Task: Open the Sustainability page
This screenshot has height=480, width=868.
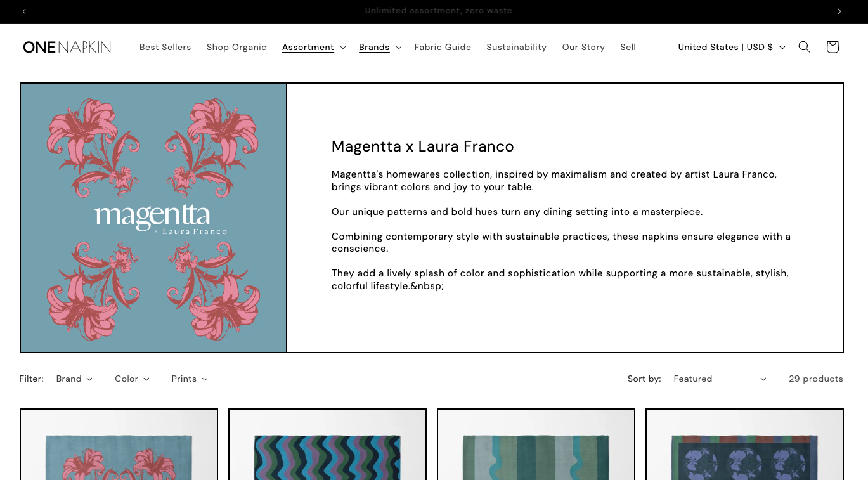Action: 516,47
